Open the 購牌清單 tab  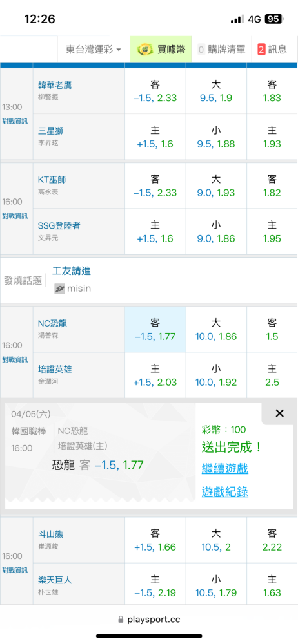226,50
